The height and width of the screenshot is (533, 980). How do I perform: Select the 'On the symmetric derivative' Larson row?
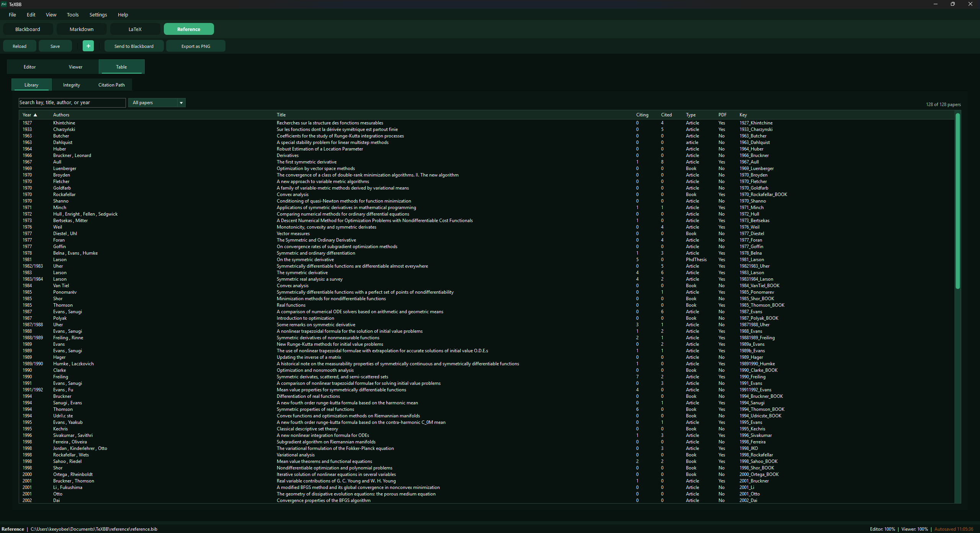point(487,260)
